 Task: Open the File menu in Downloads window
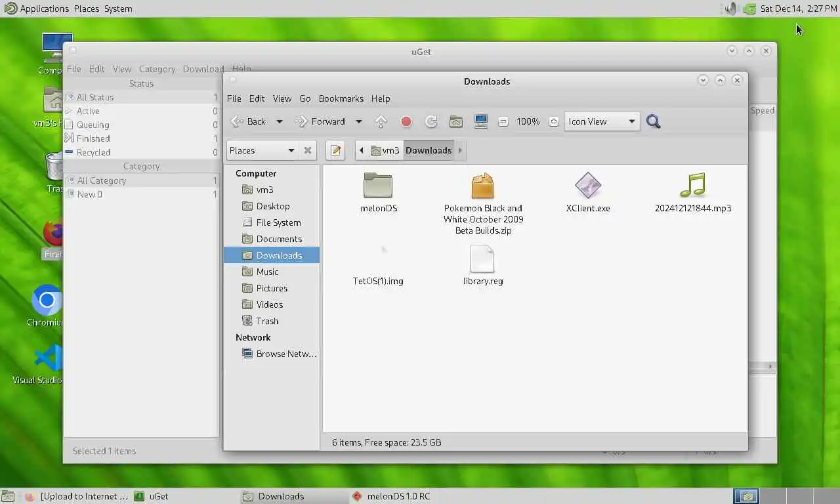click(x=234, y=98)
